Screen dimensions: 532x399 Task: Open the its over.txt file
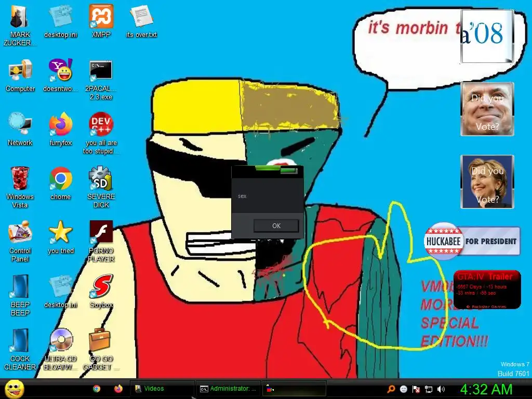point(141,22)
